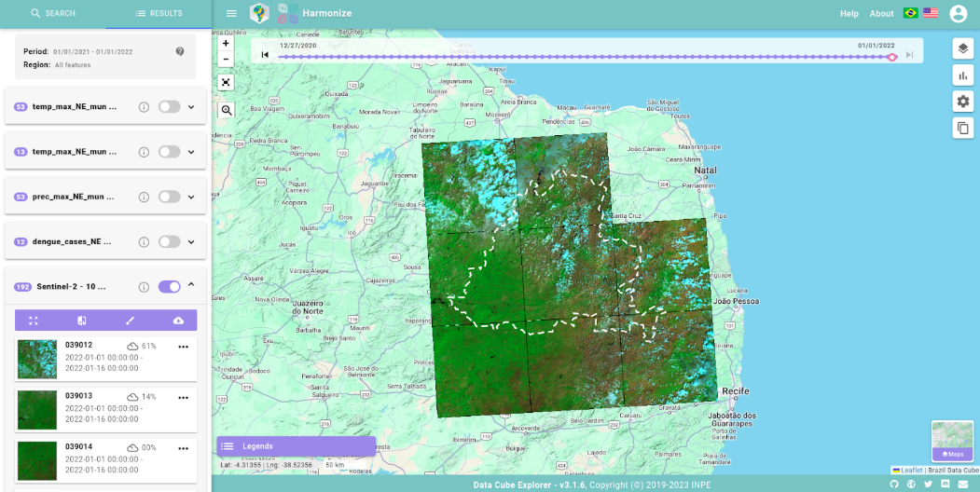This screenshot has width=980, height=492.
Task: Expand the Legends panel
Action: (296, 446)
